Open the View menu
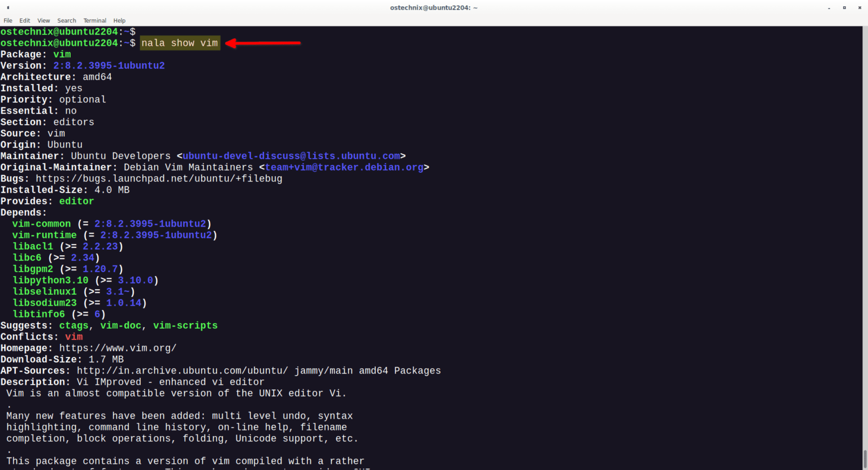The height and width of the screenshot is (470, 868). 43,20
